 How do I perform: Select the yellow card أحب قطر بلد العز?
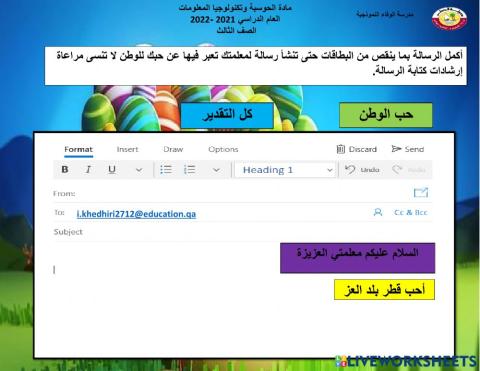tap(384, 290)
